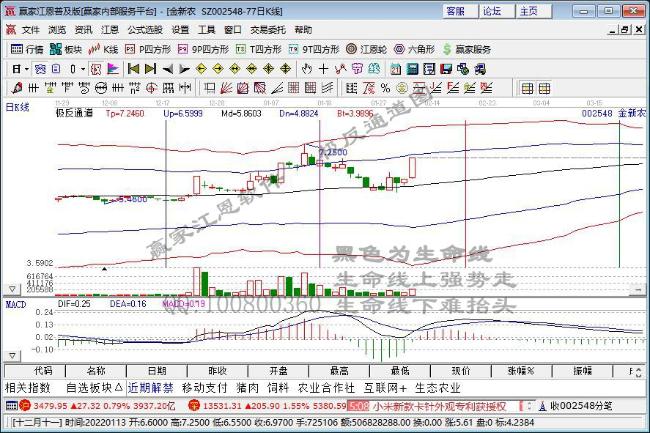Select the crosshair plus cursor icon
The height and width of the screenshot is (433, 650).
point(323,69)
